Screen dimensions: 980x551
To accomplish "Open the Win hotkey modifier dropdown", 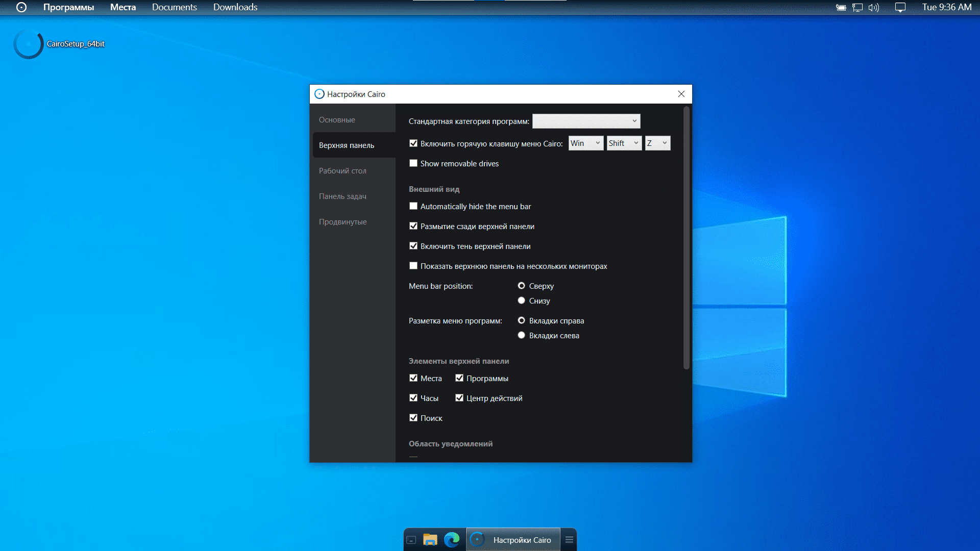I will tap(586, 143).
